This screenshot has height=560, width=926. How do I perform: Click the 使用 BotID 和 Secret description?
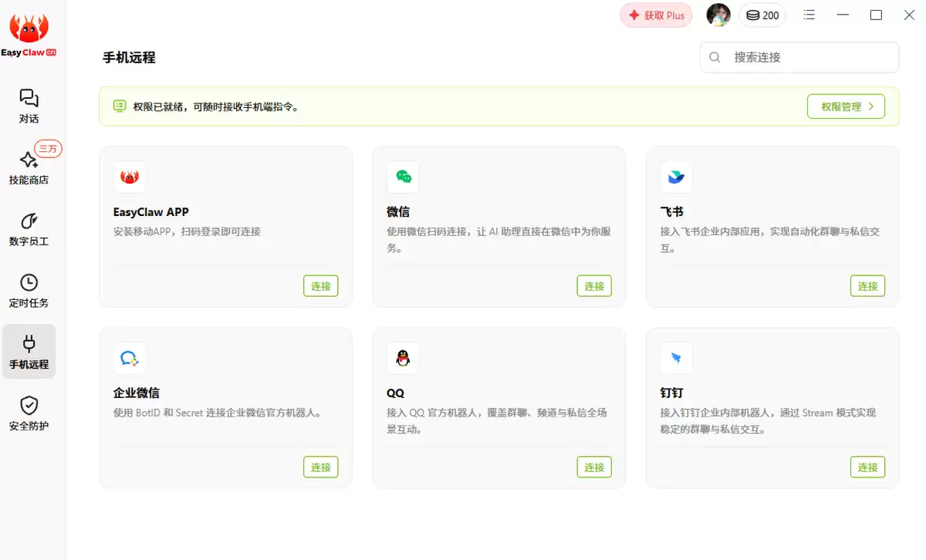[218, 413]
